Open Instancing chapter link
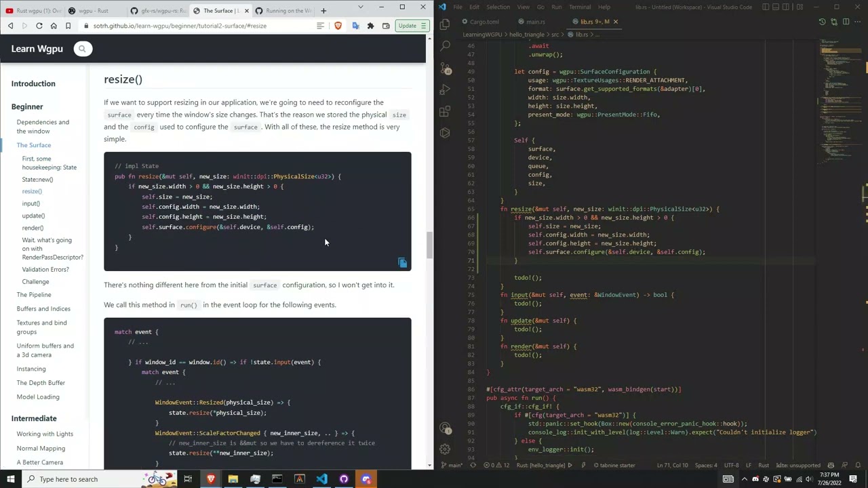Image resolution: width=868 pixels, height=488 pixels. pos(31,369)
